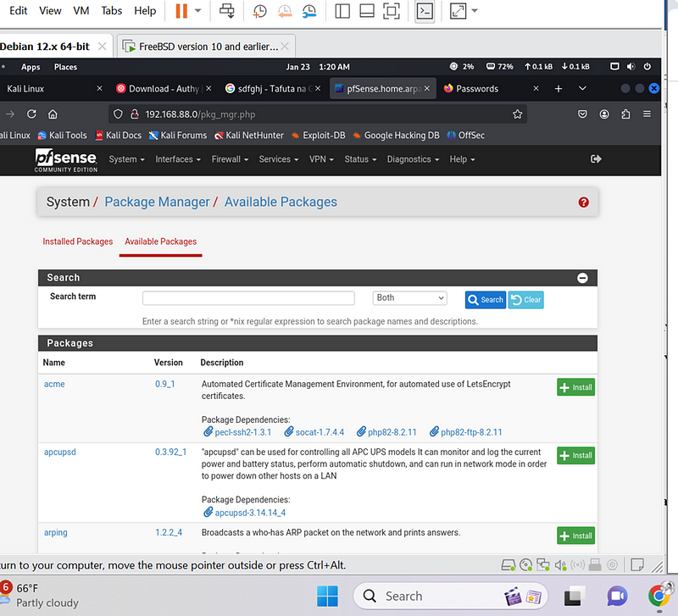
Task: Click the Package Manager breadcrumb link
Action: (x=157, y=202)
